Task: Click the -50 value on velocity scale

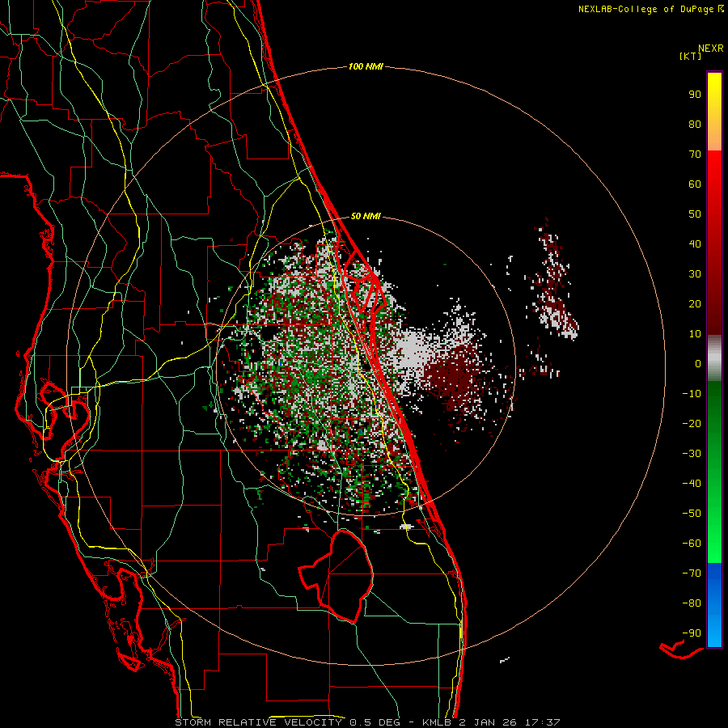Action: click(692, 514)
